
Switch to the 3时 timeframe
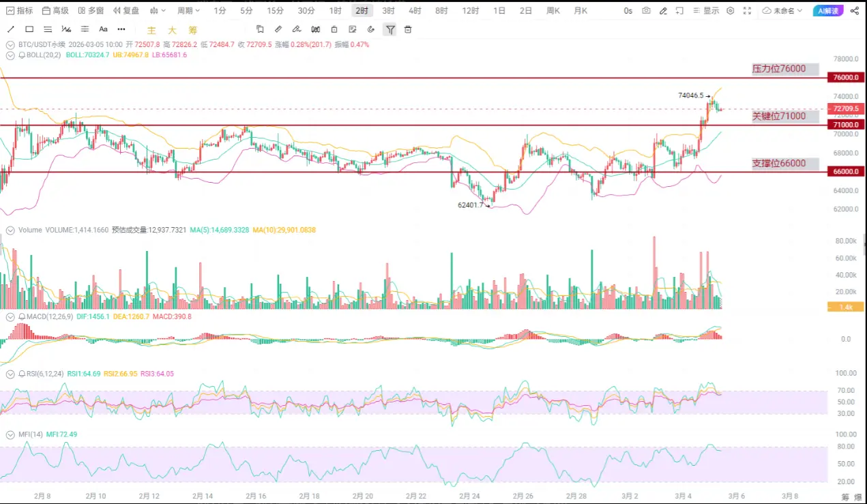pos(388,11)
